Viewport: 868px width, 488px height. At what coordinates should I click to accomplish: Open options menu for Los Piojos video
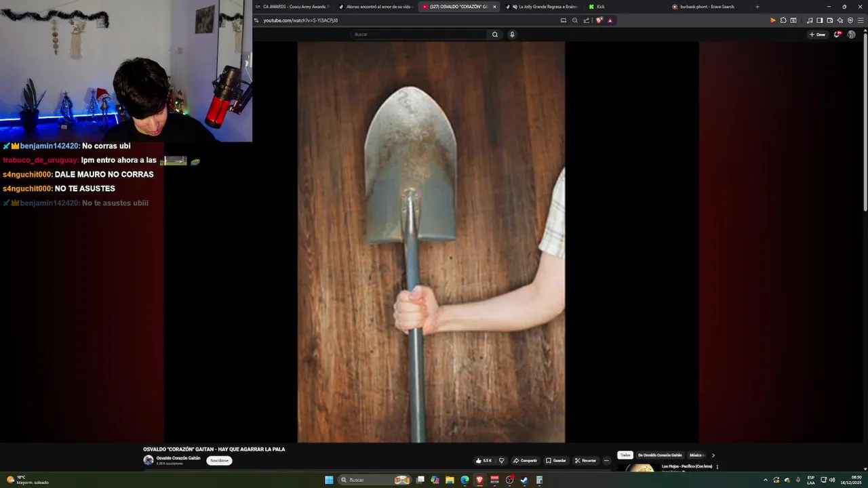point(717,467)
